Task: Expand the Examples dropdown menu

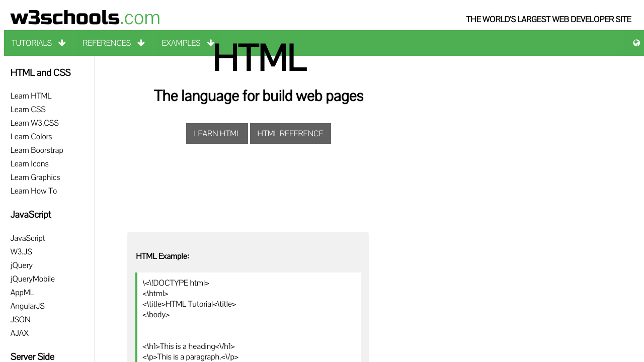Action: tap(187, 43)
